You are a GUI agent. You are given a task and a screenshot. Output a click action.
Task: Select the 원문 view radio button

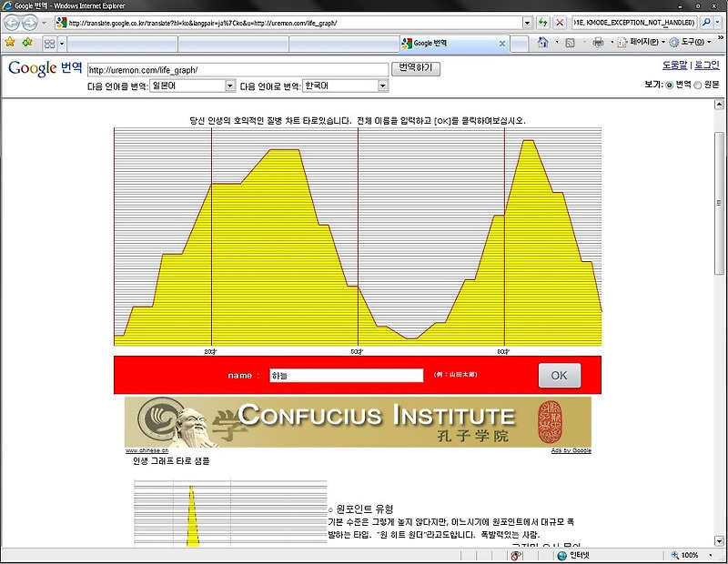click(x=697, y=86)
